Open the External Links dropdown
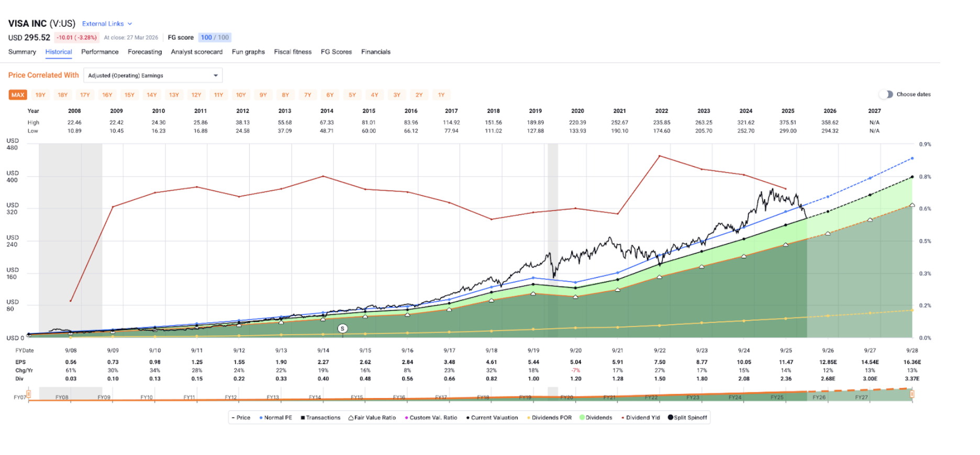The image size is (980, 455). pyautogui.click(x=107, y=24)
